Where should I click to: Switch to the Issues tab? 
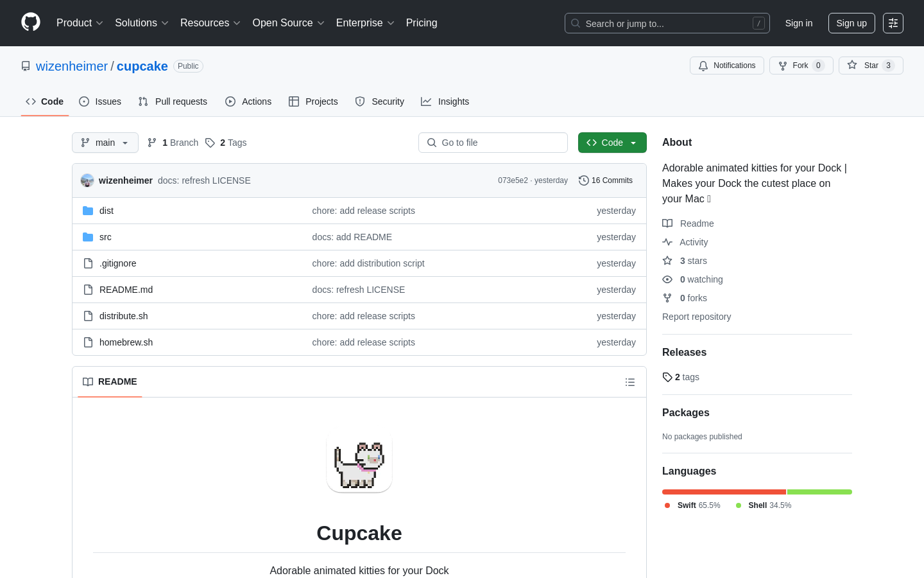tap(100, 101)
